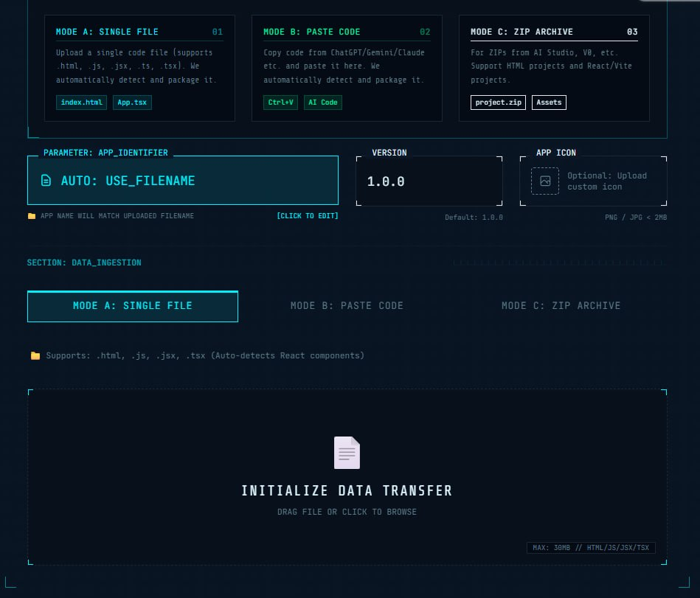700x598 pixels.
Task: Click the image placeholder icon for app icon
Action: (x=545, y=181)
